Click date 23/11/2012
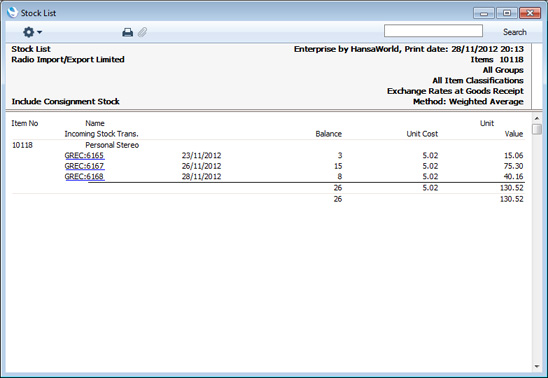 coord(201,155)
